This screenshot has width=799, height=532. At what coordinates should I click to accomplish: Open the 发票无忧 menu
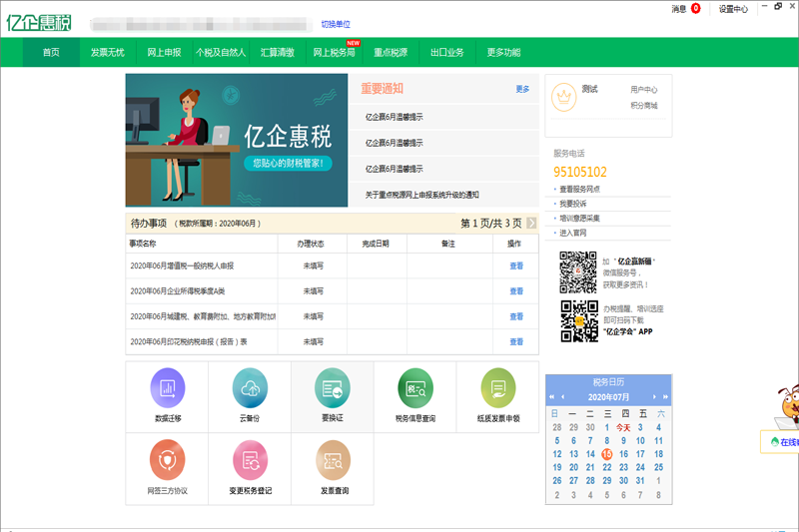108,52
